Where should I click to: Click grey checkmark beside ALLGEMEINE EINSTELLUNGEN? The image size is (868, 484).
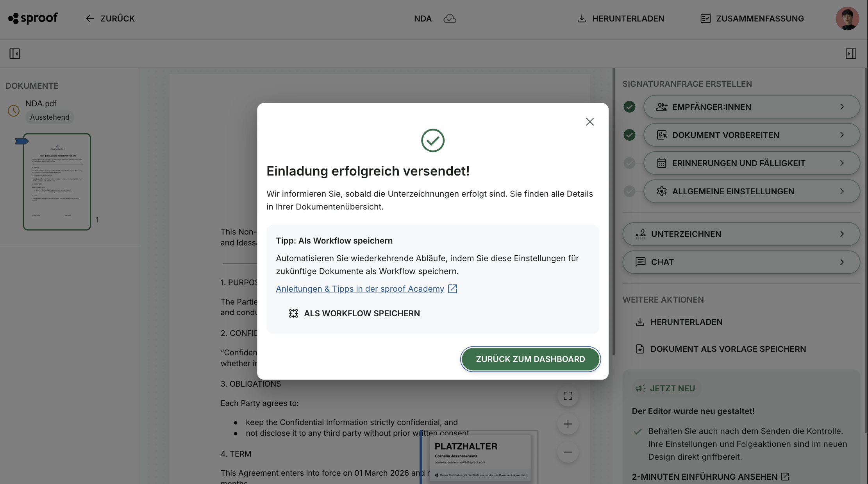coord(629,191)
